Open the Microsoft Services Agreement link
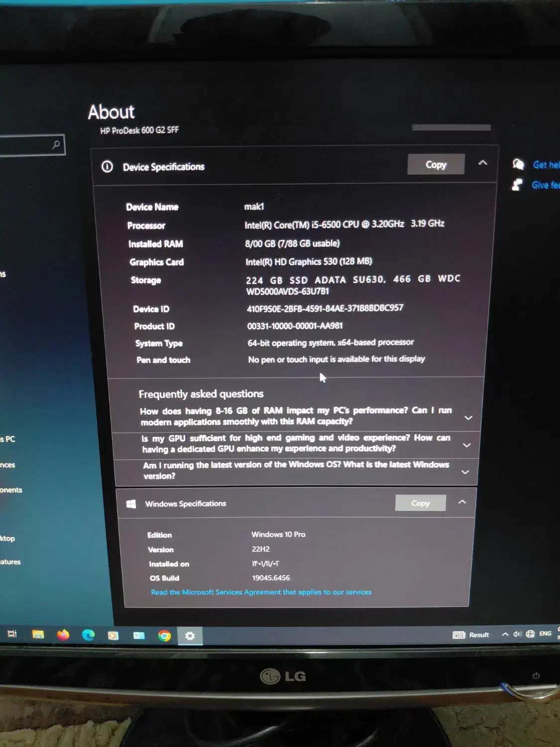This screenshot has height=747, width=560. (x=261, y=592)
